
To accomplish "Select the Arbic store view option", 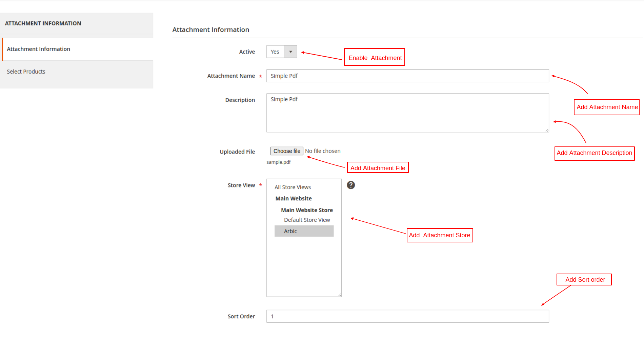I will tap(290, 231).
